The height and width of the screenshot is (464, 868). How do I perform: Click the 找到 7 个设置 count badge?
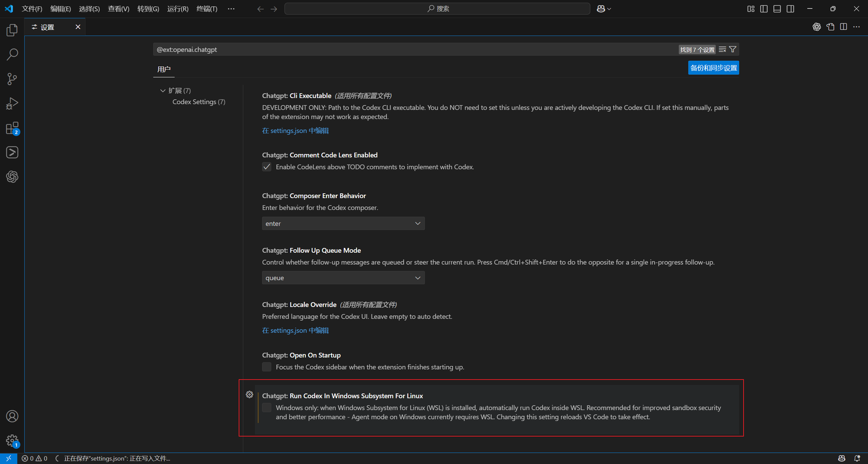click(697, 49)
